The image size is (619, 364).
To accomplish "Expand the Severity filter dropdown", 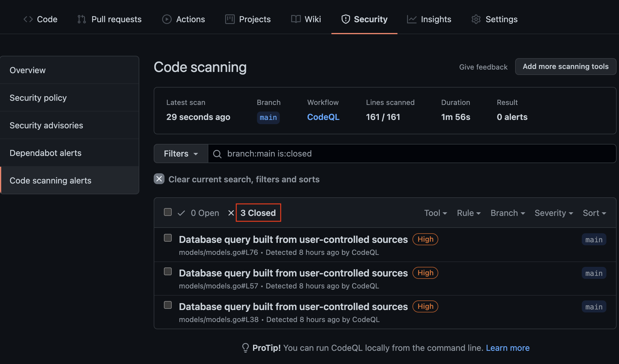I will (554, 213).
